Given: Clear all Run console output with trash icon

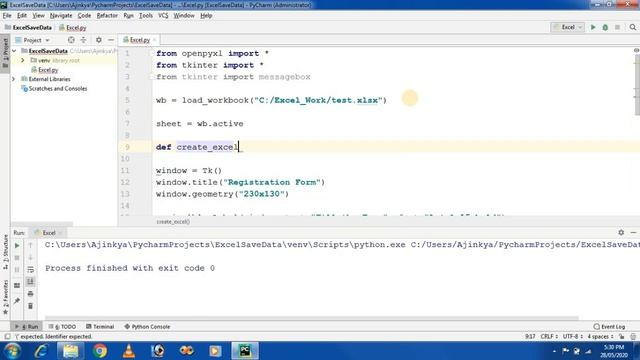Looking at the screenshot, I should coord(30,306).
